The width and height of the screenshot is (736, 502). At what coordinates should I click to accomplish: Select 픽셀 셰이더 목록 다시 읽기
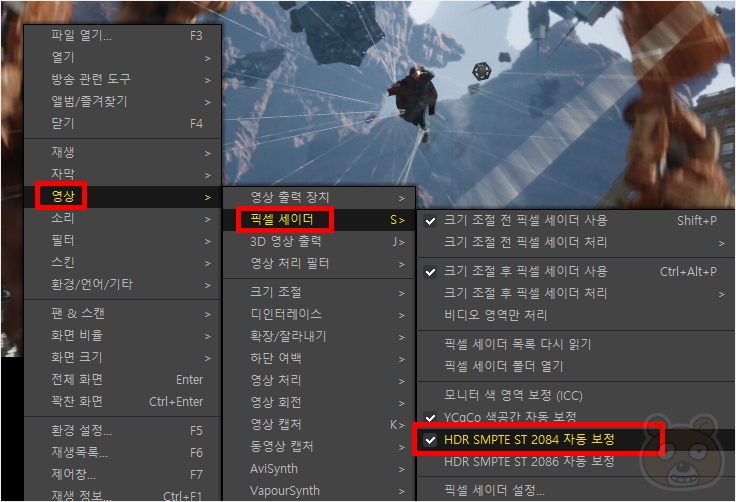(576, 345)
